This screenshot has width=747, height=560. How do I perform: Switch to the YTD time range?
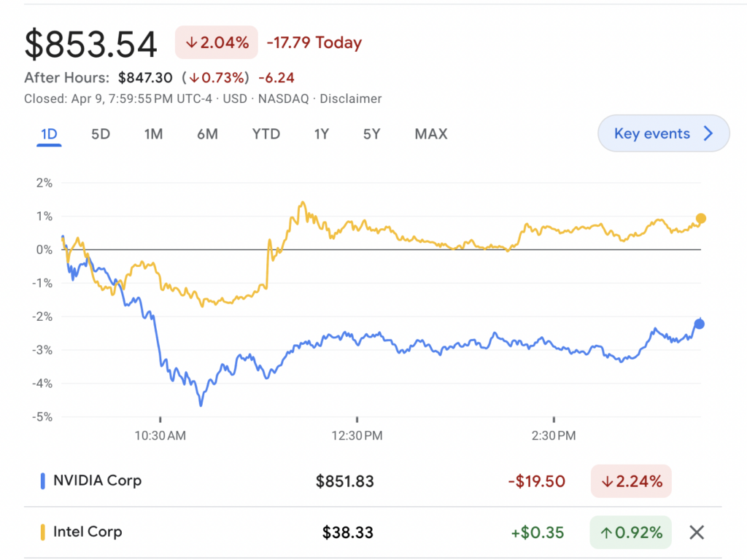266,134
